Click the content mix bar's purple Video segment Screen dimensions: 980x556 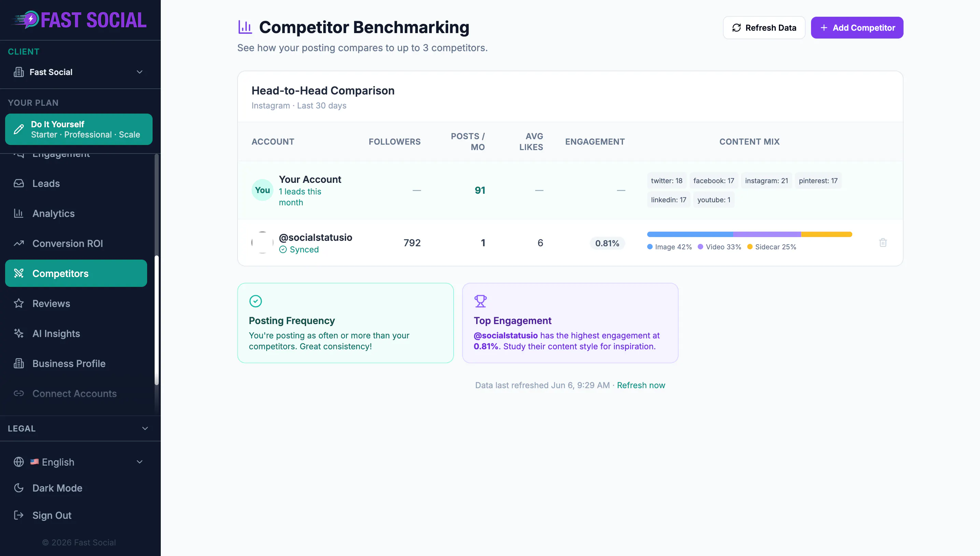(x=767, y=234)
